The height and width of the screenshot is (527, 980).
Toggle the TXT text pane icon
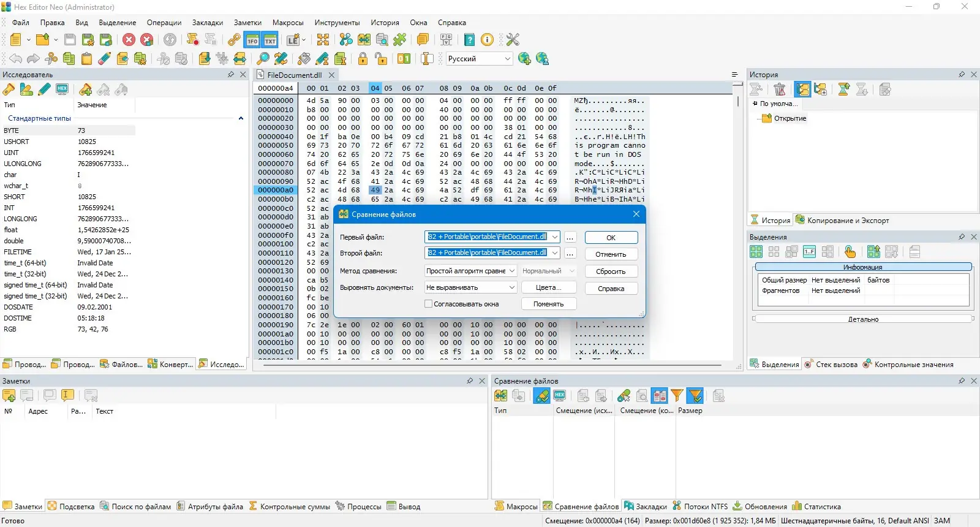pyautogui.click(x=270, y=40)
